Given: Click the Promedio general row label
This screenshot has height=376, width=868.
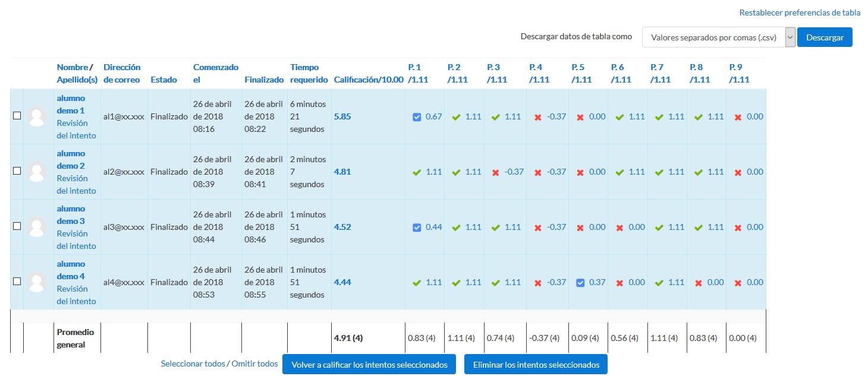Looking at the screenshot, I should click(76, 338).
